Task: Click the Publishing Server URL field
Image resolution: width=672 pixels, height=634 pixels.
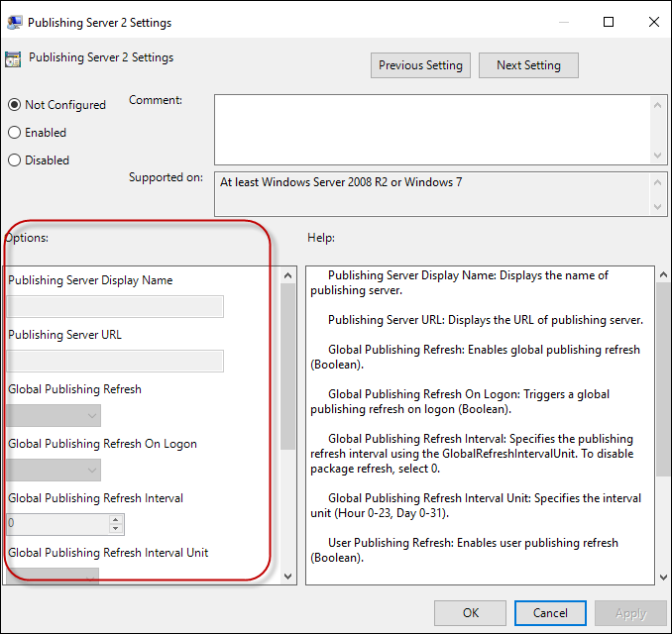Action: [115, 362]
